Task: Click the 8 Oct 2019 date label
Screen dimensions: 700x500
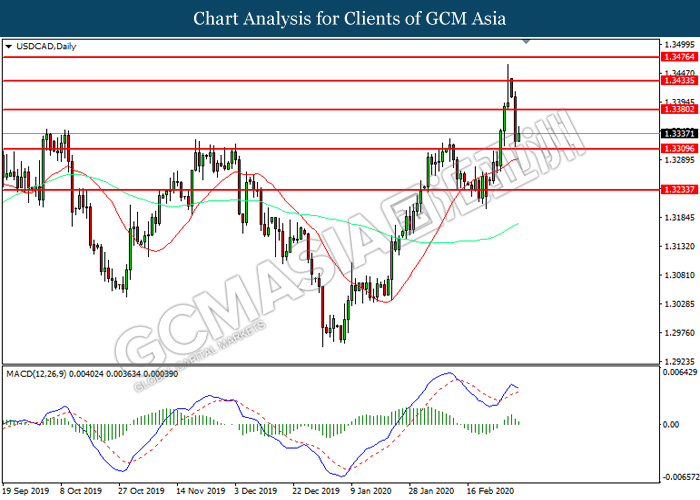Action: [x=80, y=491]
